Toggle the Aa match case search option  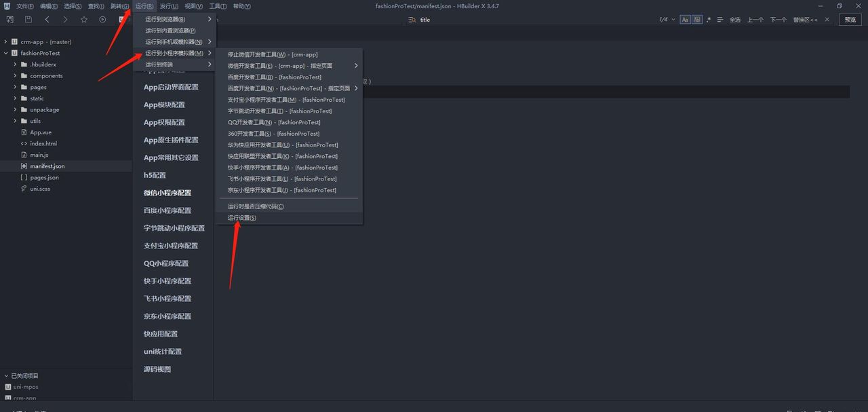coord(685,20)
